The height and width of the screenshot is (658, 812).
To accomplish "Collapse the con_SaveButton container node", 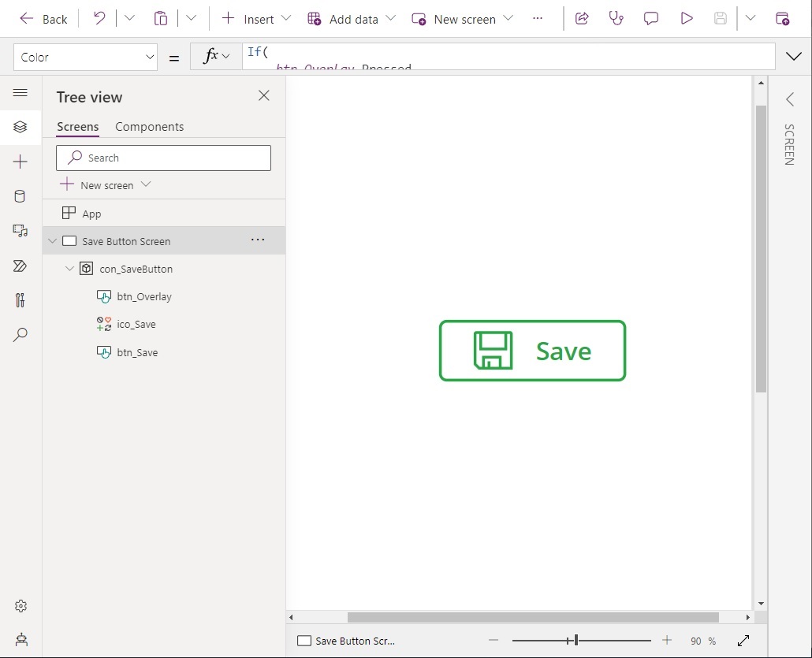I will point(69,269).
